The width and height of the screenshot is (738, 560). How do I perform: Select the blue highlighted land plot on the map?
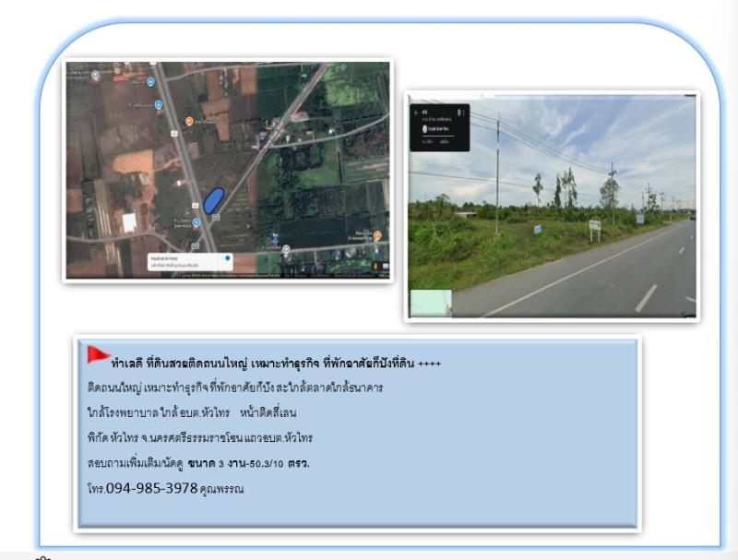(214, 200)
